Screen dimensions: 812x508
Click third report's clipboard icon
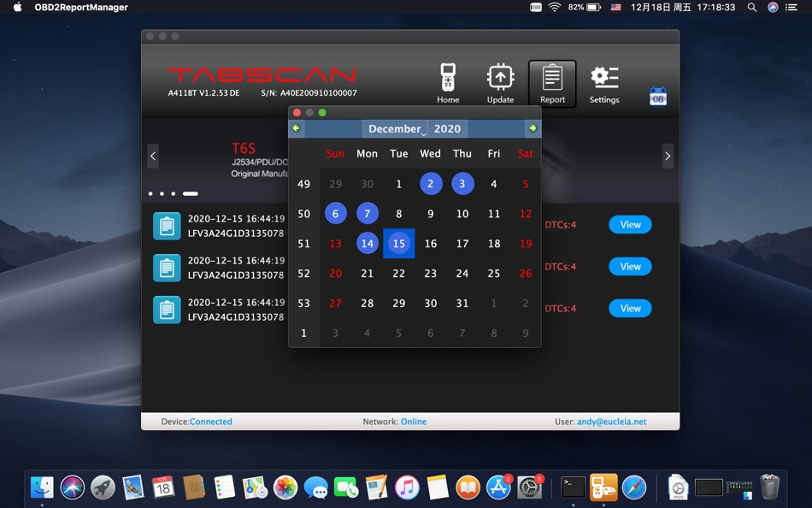point(167,310)
